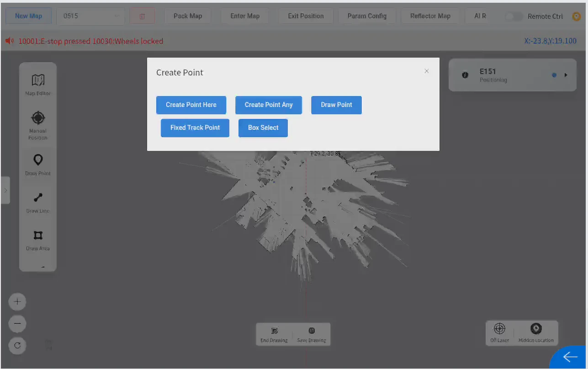Click Create Point Here button

click(x=191, y=105)
